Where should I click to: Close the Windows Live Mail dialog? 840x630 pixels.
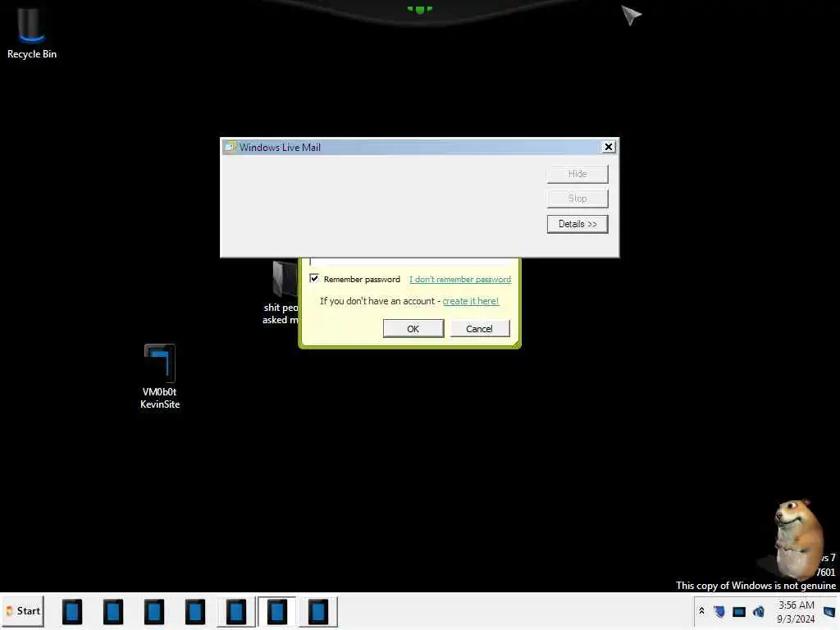point(609,147)
